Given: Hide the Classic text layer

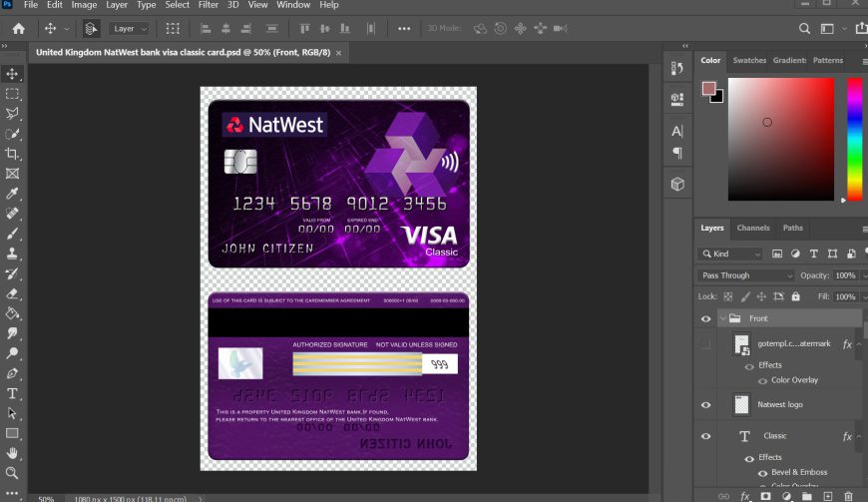Looking at the screenshot, I should [705, 436].
